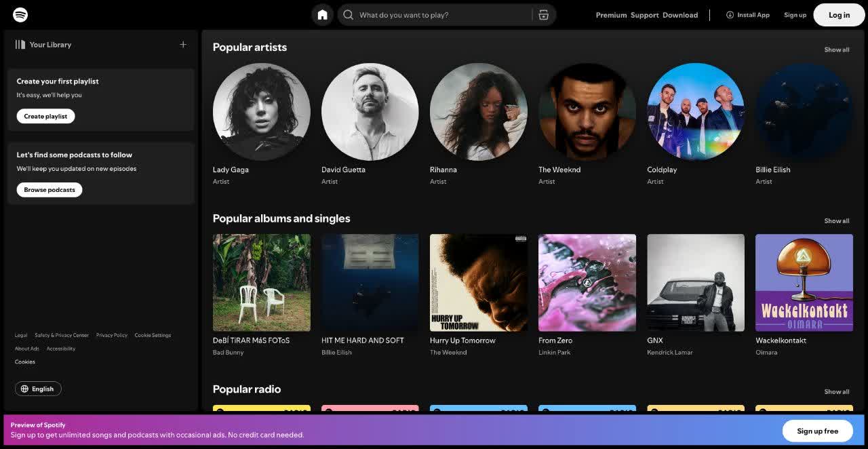Show all Popular albums and singles
Image resolution: width=868 pixels, height=449 pixels.
[836, 220]
